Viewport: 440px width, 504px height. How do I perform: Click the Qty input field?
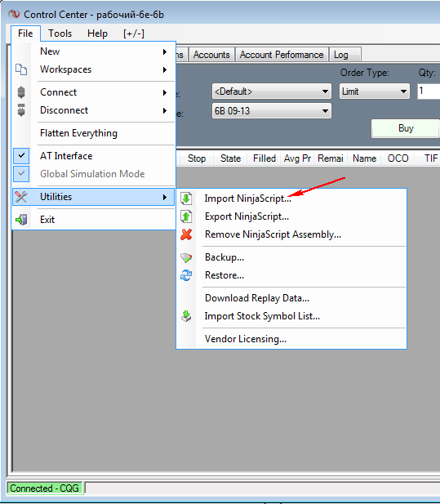(x=429, y=91)
